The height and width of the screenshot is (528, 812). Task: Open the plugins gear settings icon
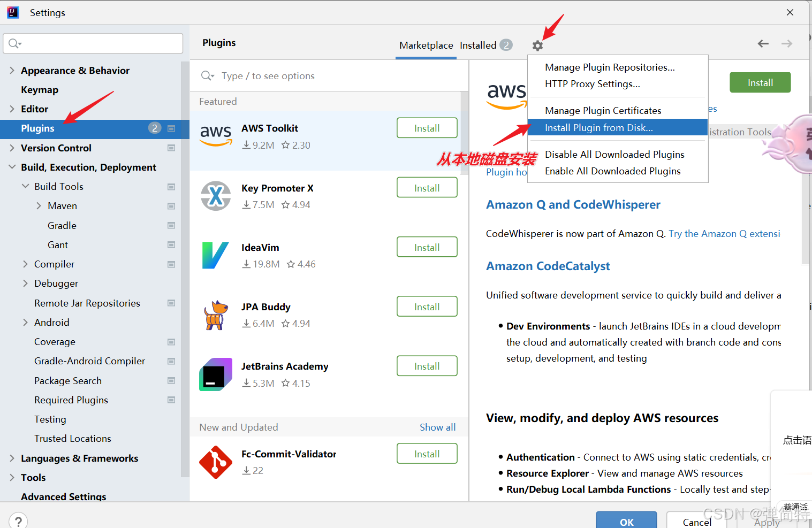click(537, 45)
